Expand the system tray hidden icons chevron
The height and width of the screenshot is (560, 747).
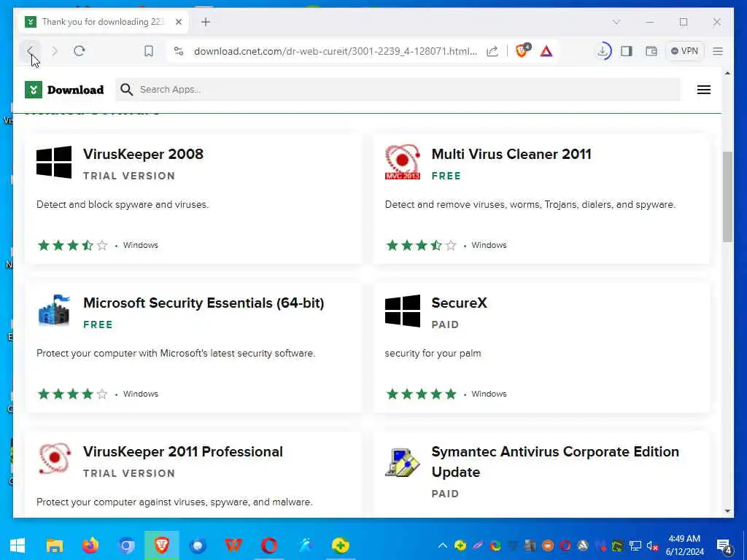443,545
